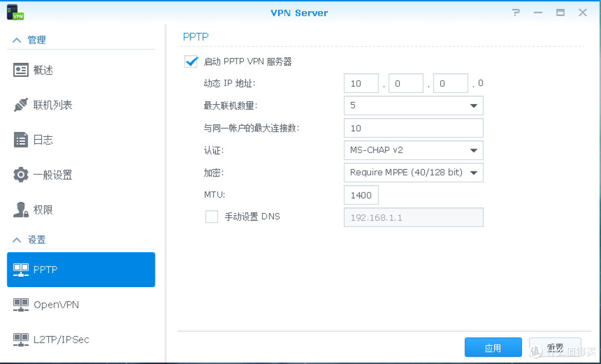601x364 pixels.
Task: Click the VPN Server app icon in title bar
Action: [x=16, y=12]
